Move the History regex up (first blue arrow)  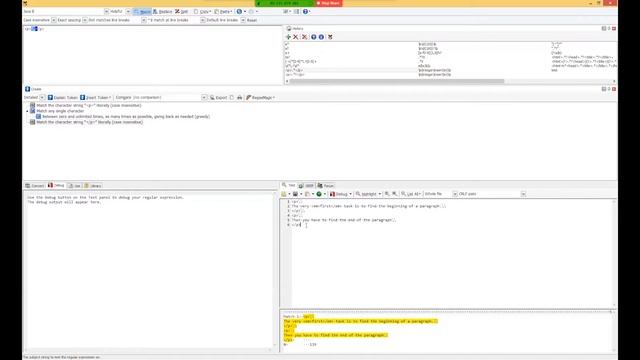click(x=313, y=37)
